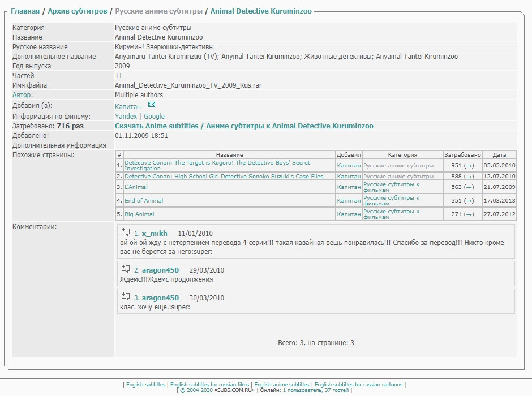Click the reply icon on aragon450's 29/03/2010 comment
Image resolution: width=532 pixels, height=396 pixels.
126,269
